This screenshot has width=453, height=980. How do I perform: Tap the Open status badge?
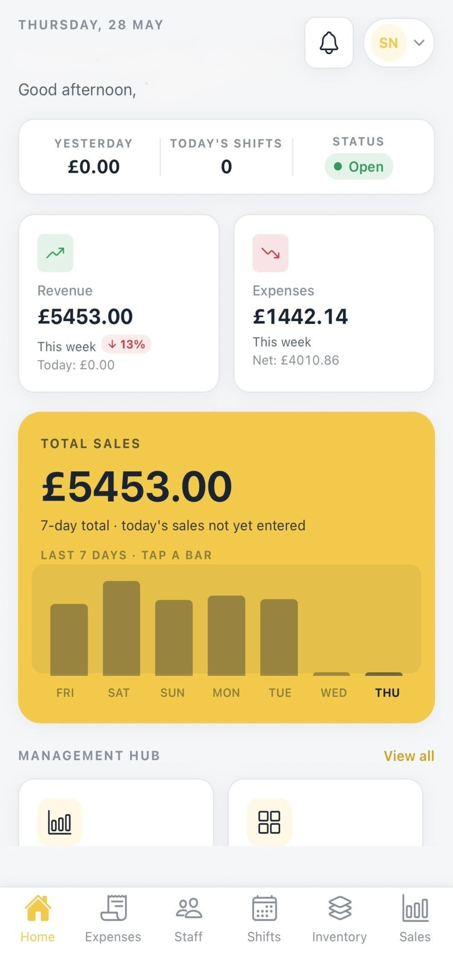point(359,167)
